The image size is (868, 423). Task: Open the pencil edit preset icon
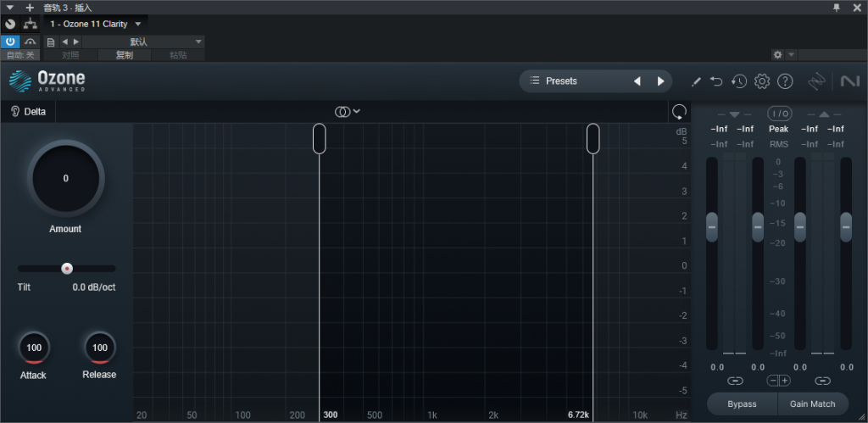click(697, 81)
